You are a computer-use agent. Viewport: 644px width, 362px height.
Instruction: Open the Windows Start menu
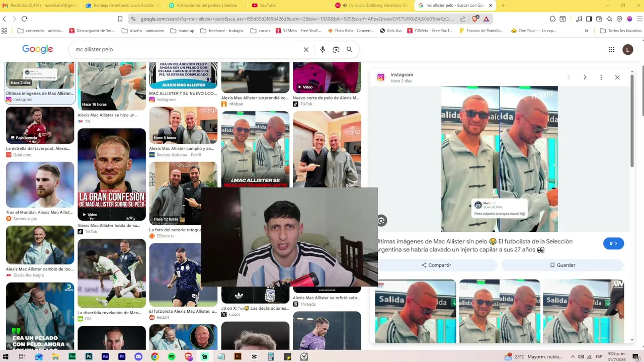(x=6, y=356)
